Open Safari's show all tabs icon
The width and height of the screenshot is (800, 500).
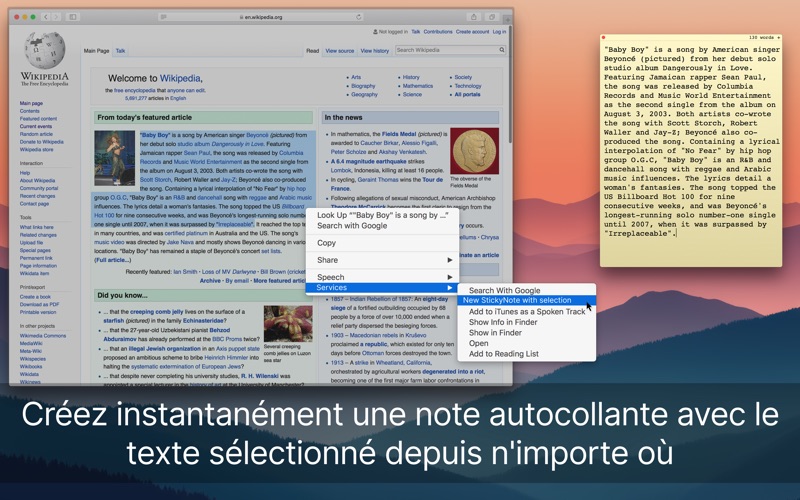(x=491, y=17)
